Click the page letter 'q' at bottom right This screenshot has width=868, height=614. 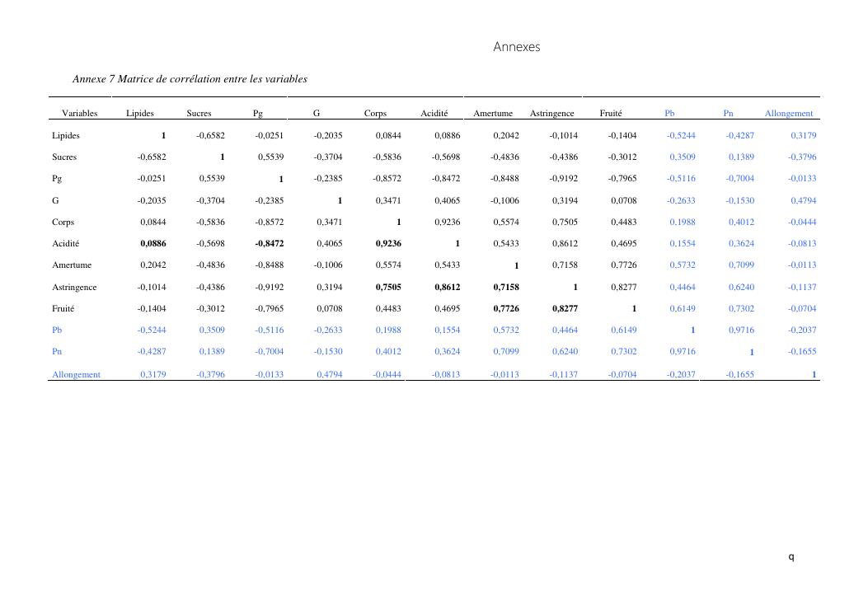click(791, 557)
